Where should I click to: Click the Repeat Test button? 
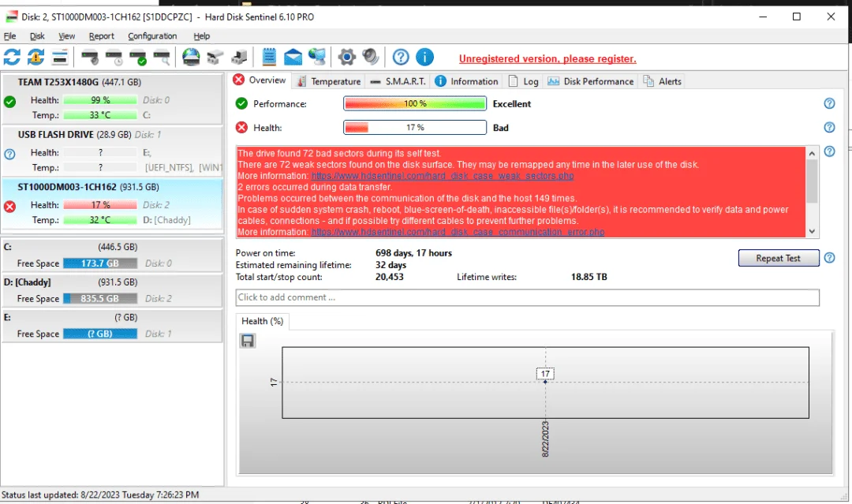point(778,258)
